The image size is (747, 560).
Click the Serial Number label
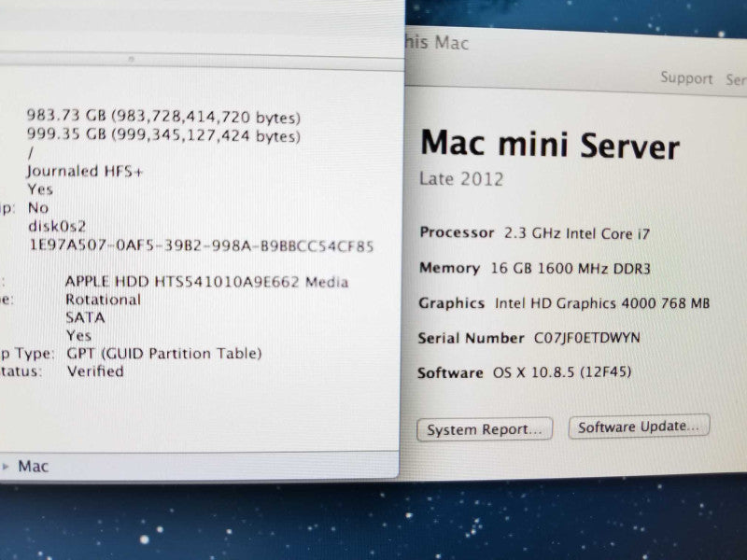tap(471, 338)
